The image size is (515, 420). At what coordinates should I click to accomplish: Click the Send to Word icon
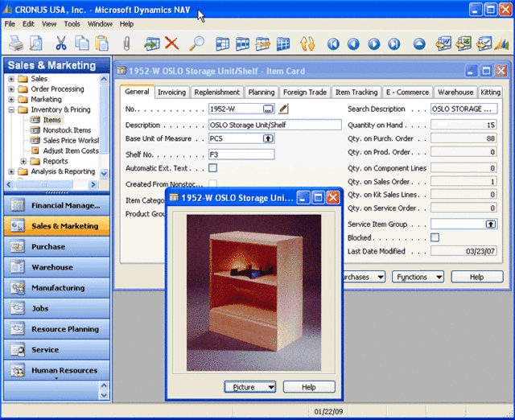pos(443,43)
